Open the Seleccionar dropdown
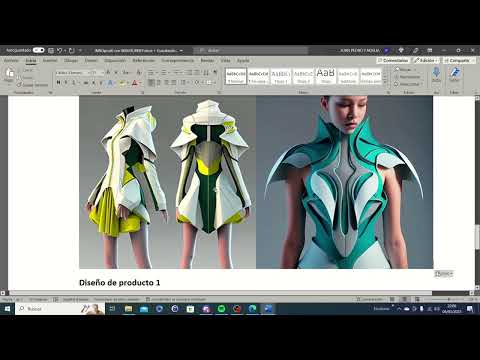The height and width of the screenshot is (360, 480). (x=407, y=84)
